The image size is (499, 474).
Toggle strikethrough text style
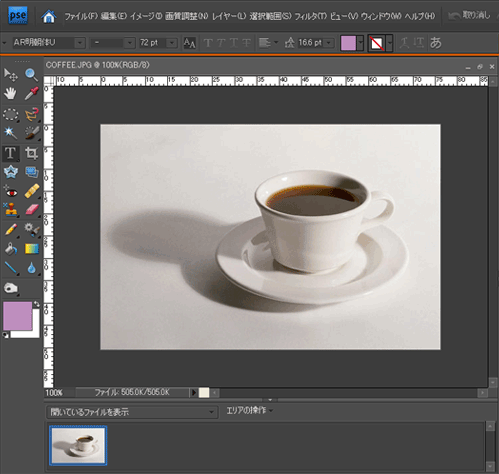pyautogui.click(x=246, y=43)
